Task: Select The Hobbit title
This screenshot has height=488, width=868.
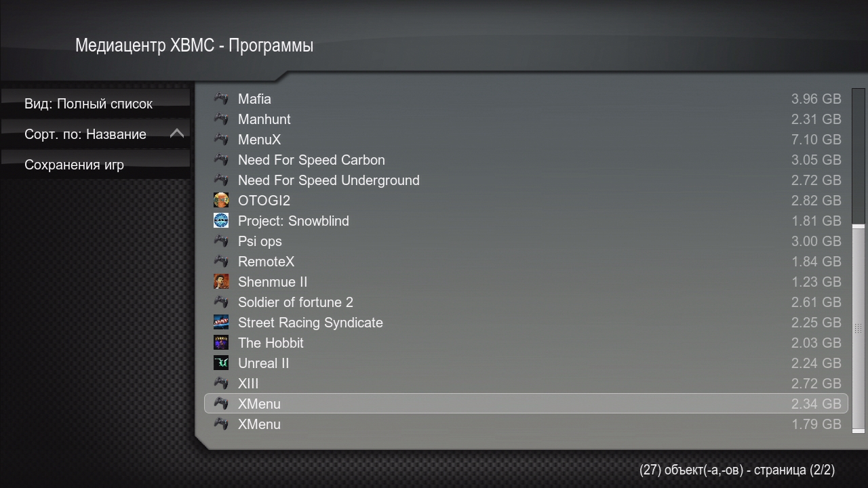Action: [x=271, y=343]
